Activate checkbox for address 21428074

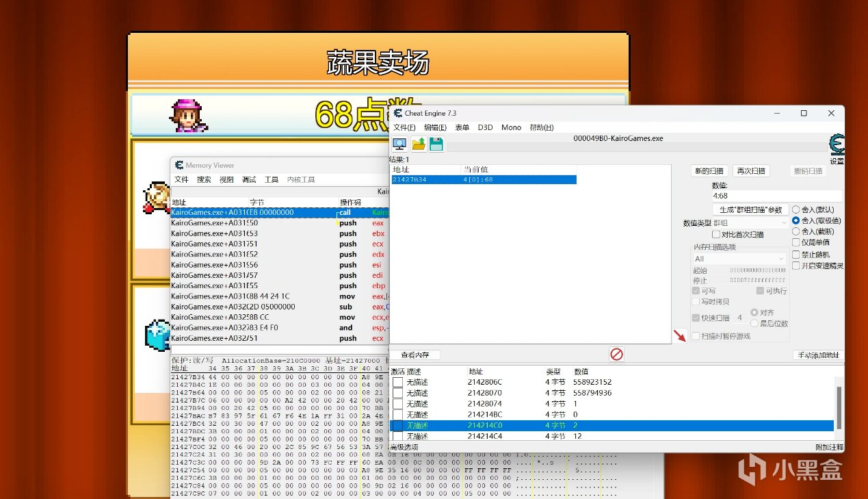398,404
